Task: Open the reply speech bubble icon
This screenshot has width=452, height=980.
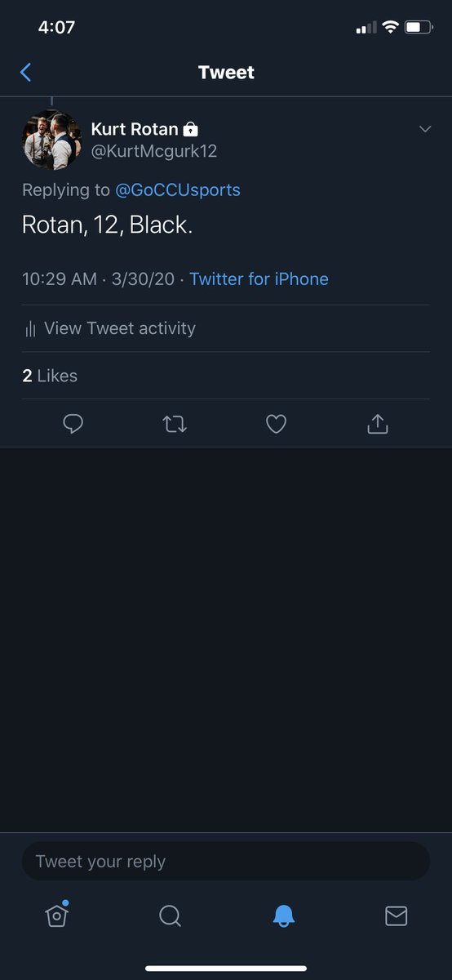Action: [x=73, y=423]
